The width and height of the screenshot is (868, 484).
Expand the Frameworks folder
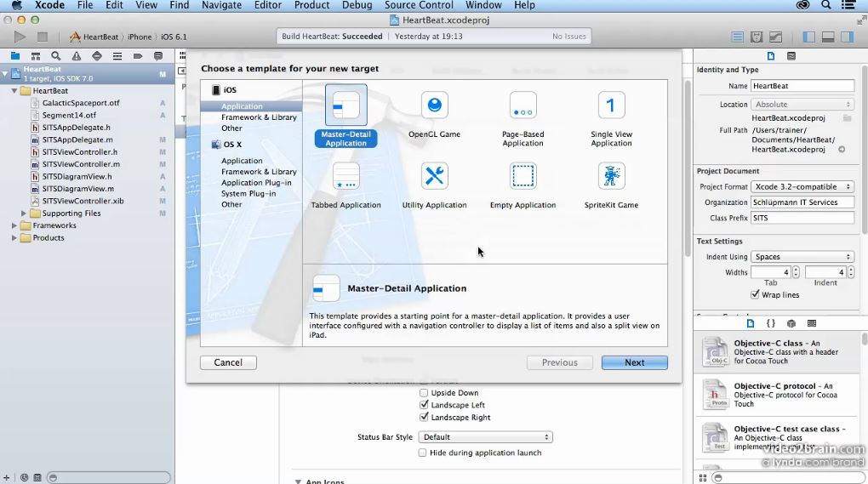[14, 225]
